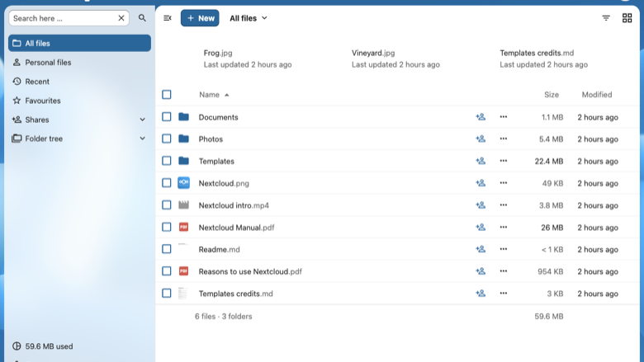Open actions for Reasons to use Nextcloud.pdf
644x362 pixels.
pyautogui.click(x=503, y=271)
